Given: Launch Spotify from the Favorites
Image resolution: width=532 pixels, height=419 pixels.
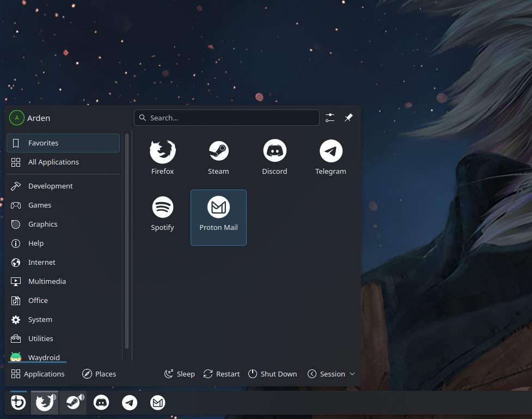Looking at the screenshot, I should [162, 214].
